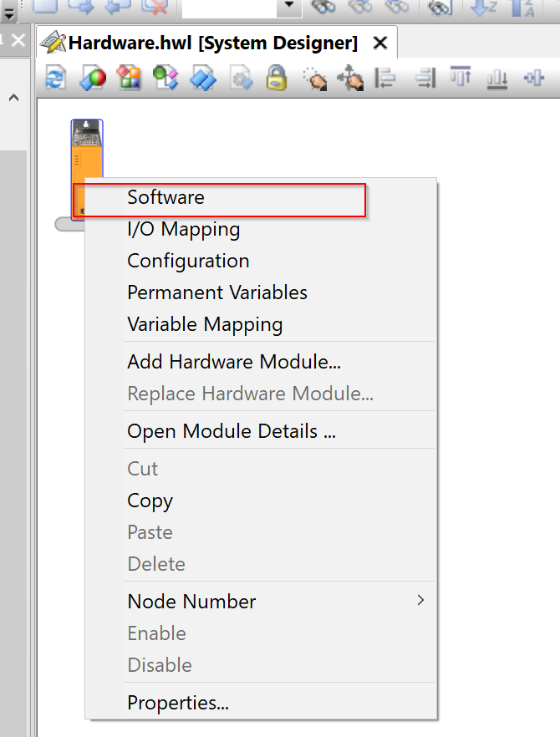Click the green sphere with pink diamond icon
The width and height of the screenshot is (560, 737).
click(x=165, y=78)
